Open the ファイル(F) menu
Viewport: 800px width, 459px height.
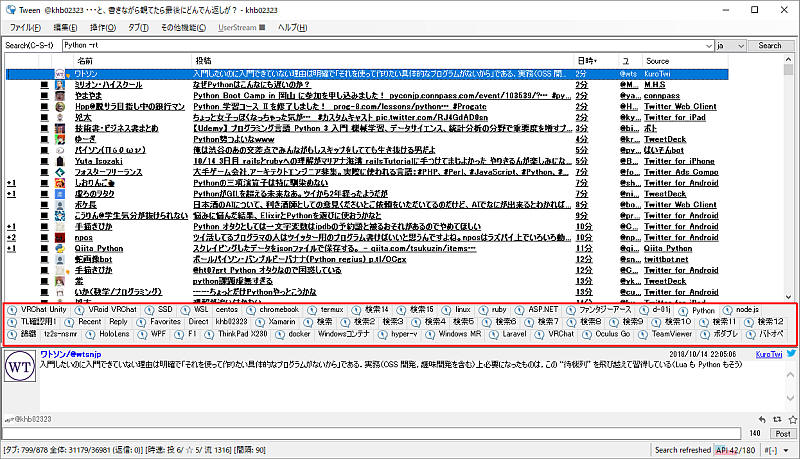pyautogui.click(x=25, y=28)
